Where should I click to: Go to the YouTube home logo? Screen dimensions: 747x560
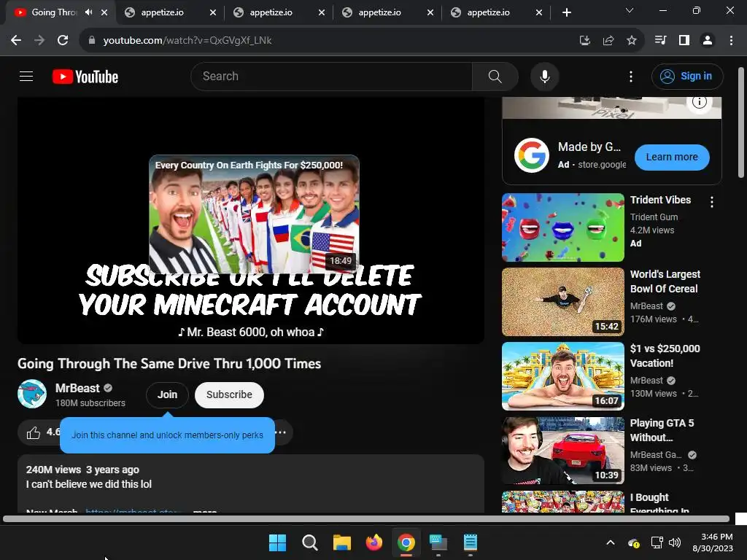pyautogui.click(x=85, y=77)
